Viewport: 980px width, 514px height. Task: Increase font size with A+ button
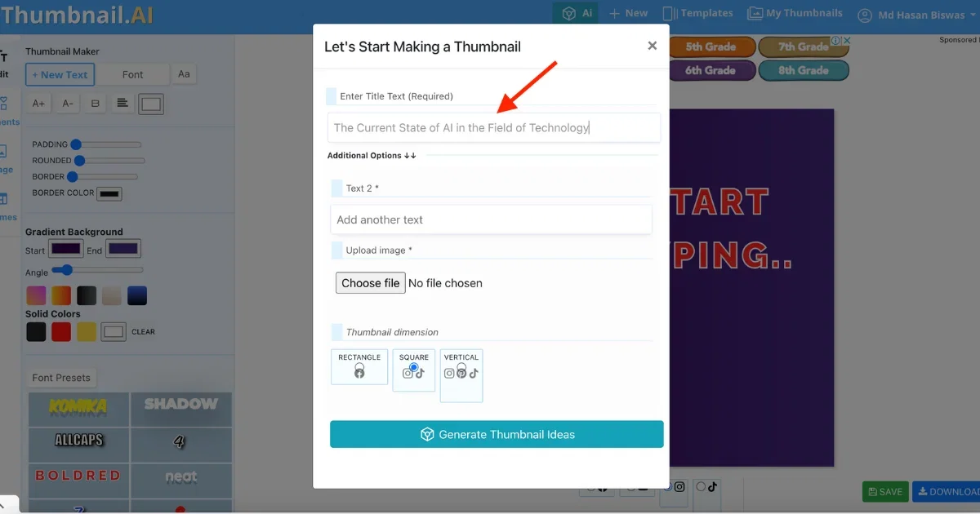coord(39,104)
